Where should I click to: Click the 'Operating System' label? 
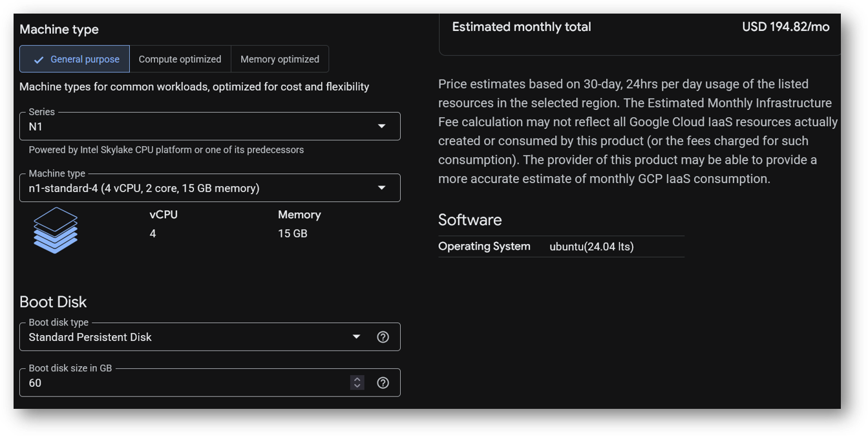(x=484, y=246)
